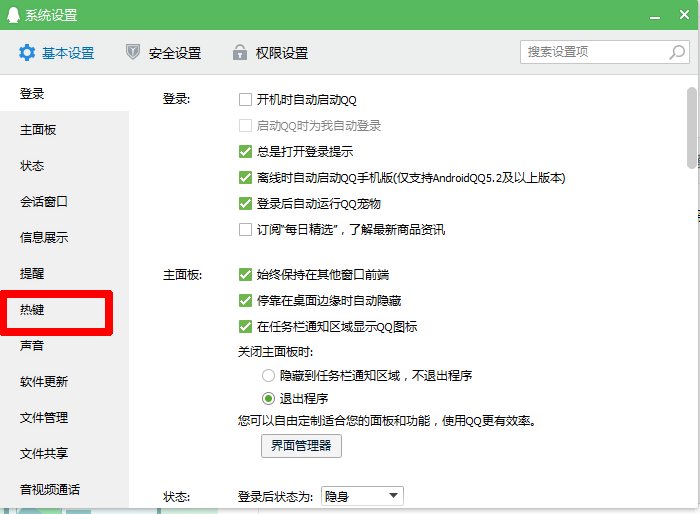Uncheck 登录后自动运行QQ宠物
This screenshot has width=700, height=514.
(x=245, y=204)
